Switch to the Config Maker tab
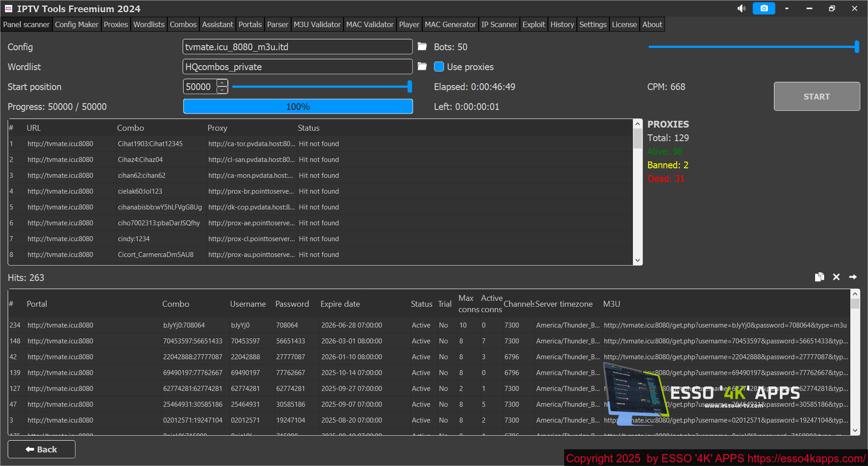The height and width of the screenshot is (466, 868). tap(76, 24)
